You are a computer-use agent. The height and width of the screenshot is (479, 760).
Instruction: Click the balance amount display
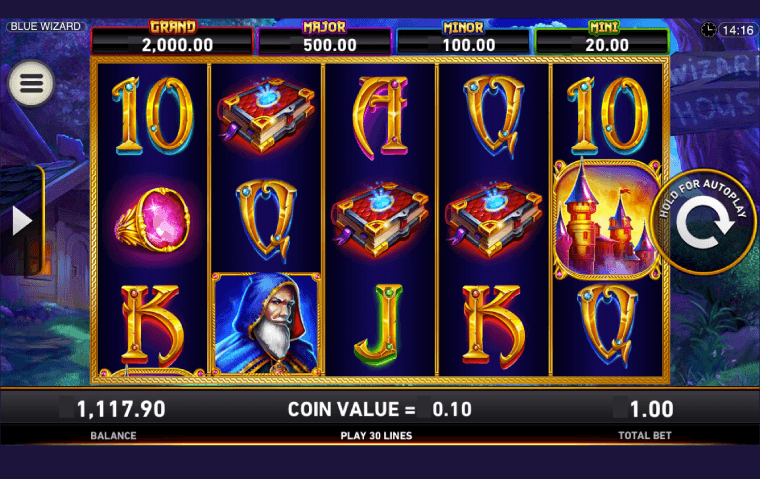click(x=121, y=409)
